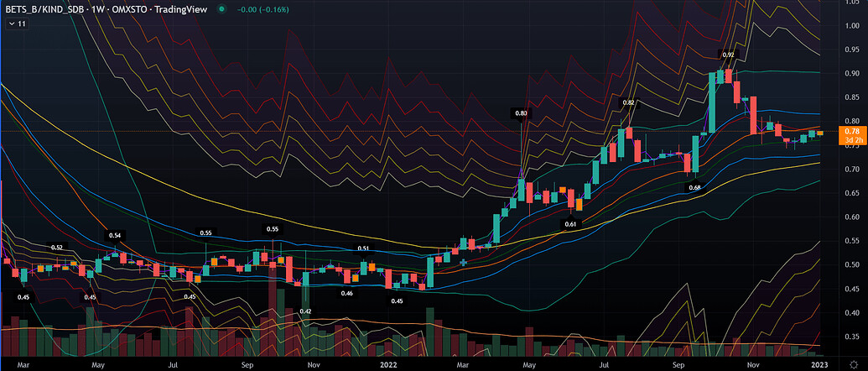Click the 0.46 pivot low label
The width and height of the screenshot is (868, 371).
coord(346,293)
